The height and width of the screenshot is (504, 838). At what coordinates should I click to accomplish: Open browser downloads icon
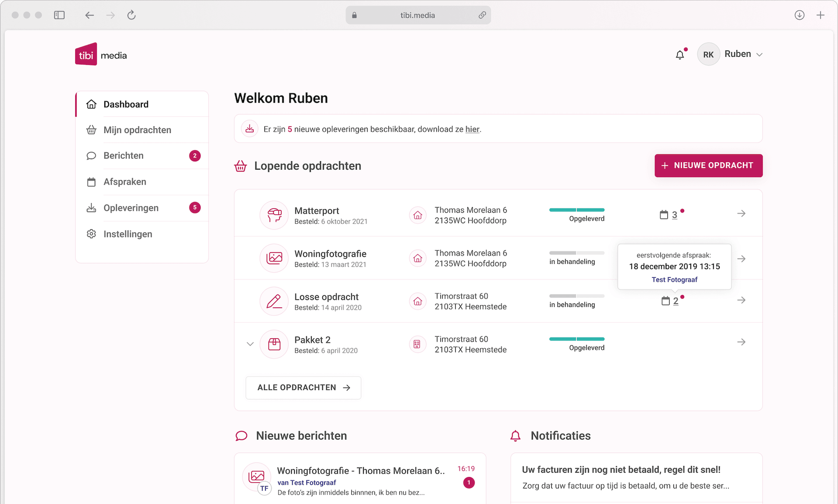[799, 15]
